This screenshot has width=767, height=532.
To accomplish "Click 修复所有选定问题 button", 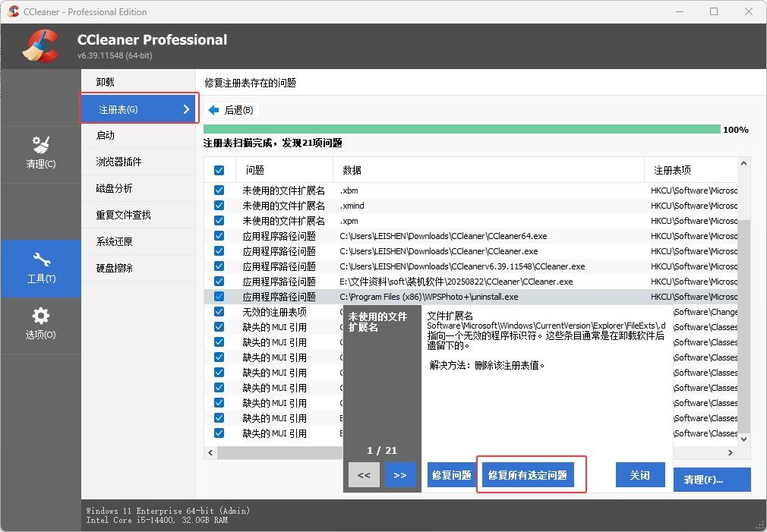I will (x=528, y=475).
